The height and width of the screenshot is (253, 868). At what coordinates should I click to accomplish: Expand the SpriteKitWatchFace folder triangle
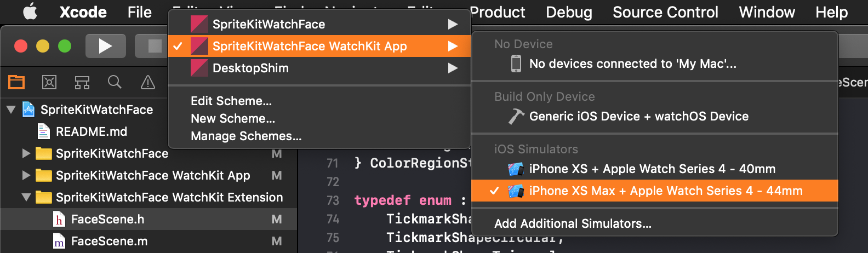(x=26, y=153)
